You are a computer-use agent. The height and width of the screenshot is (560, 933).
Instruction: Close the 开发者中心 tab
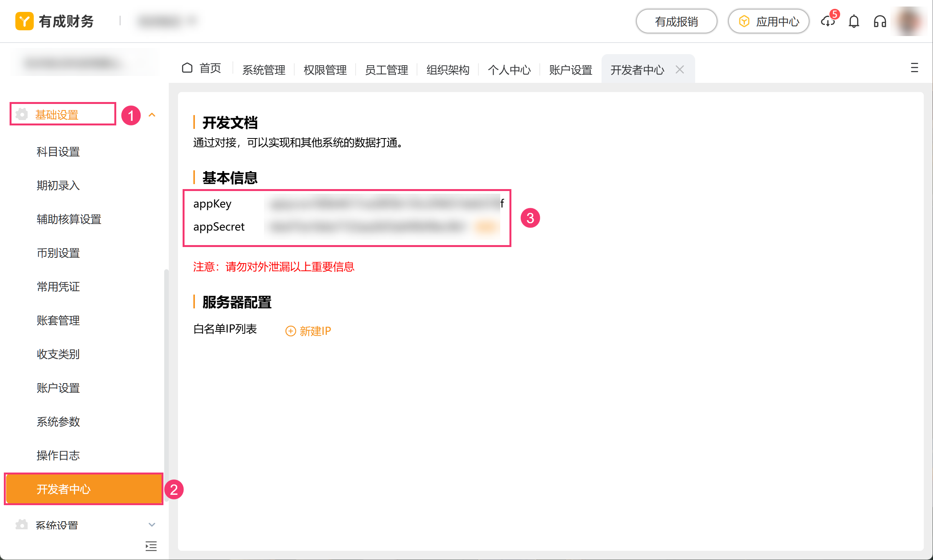pyautogui.click(x=680, y=69)
